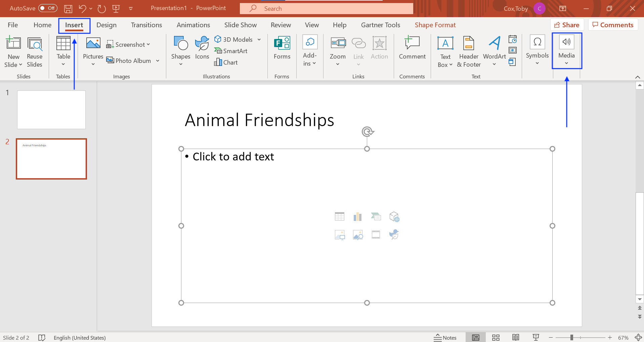Click the Save icon in title bar
This screenshot has height=342, width=644.
click(68, 9)
